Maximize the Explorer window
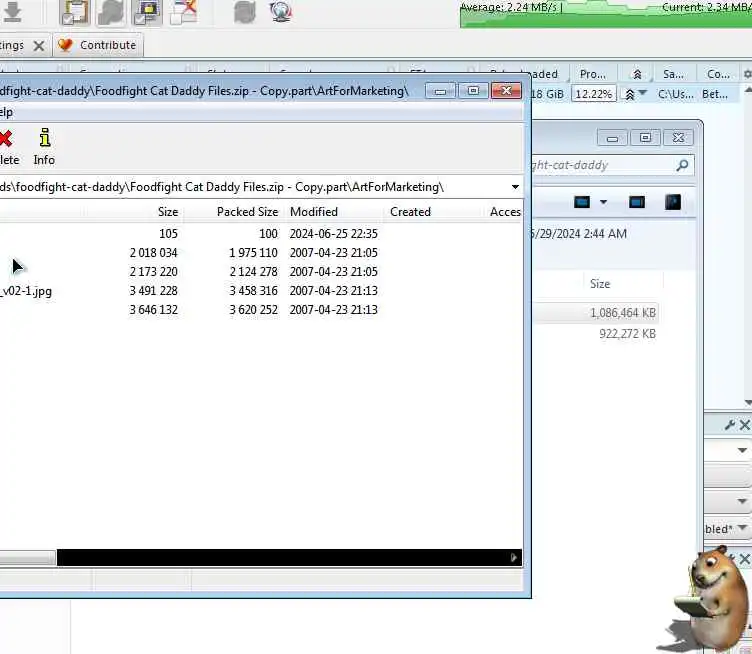752x654 pixels. click(645, 138)
